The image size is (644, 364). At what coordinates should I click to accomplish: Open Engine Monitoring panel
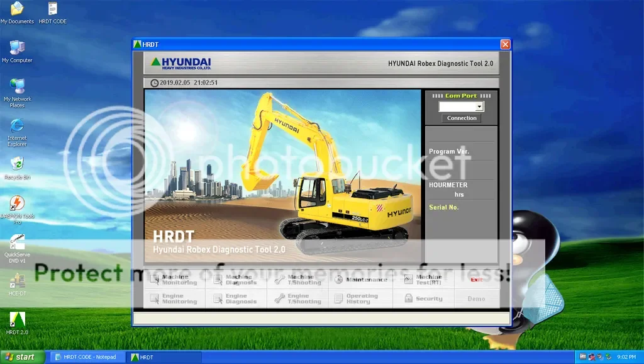coord(174,299)
